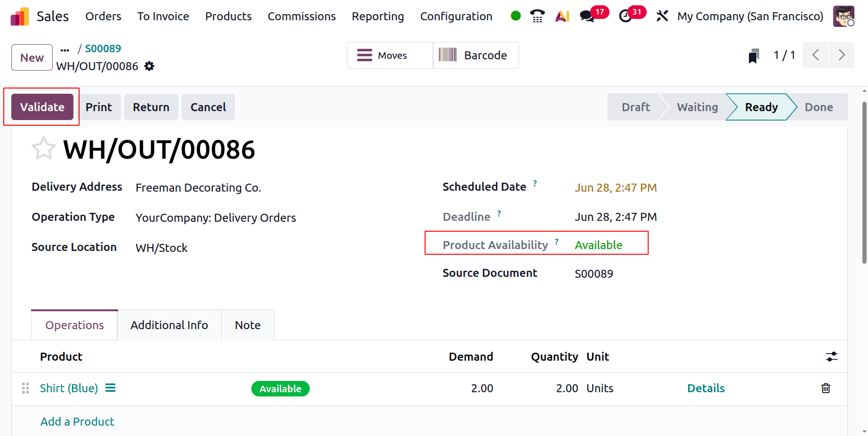The image size is (868, 436).
Task: Select the Waiting status stage
Action: [697, 107]
